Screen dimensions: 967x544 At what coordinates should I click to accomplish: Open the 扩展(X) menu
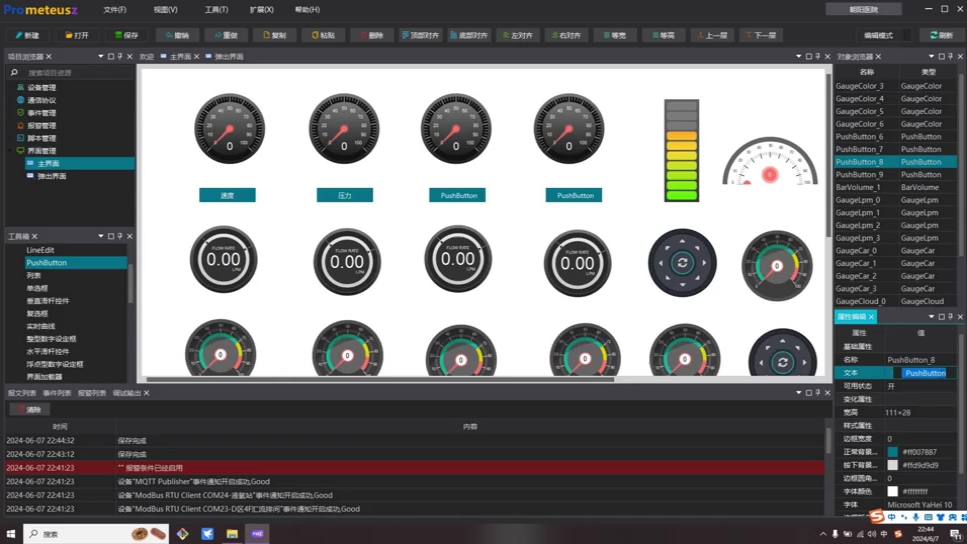261,9
